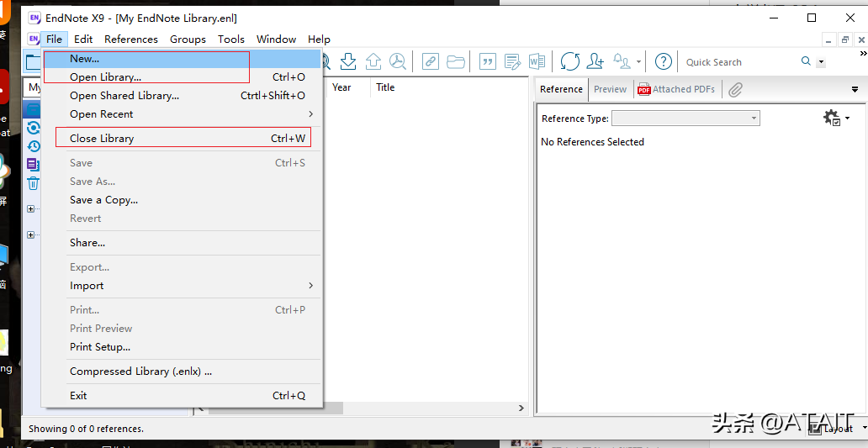Click the Title column header
868x448 pixels.
[x=385, y=87]
